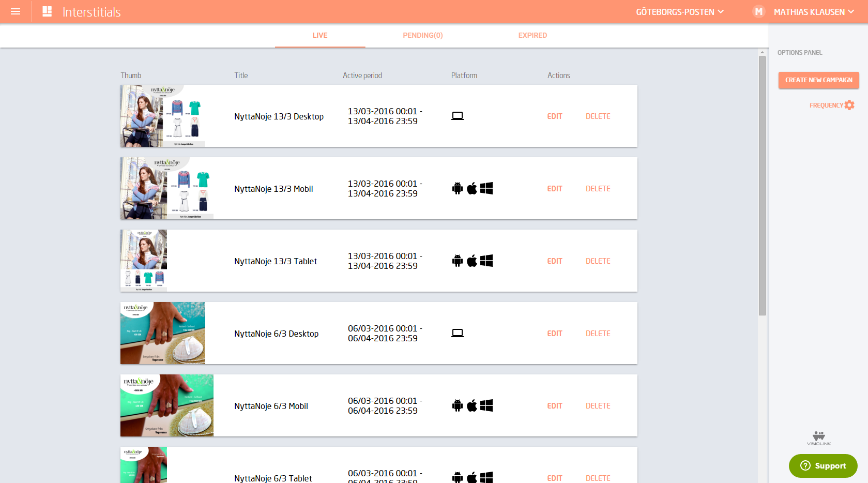Click Apple icon in 13/3 Tablet row

(x=472, y=261)
